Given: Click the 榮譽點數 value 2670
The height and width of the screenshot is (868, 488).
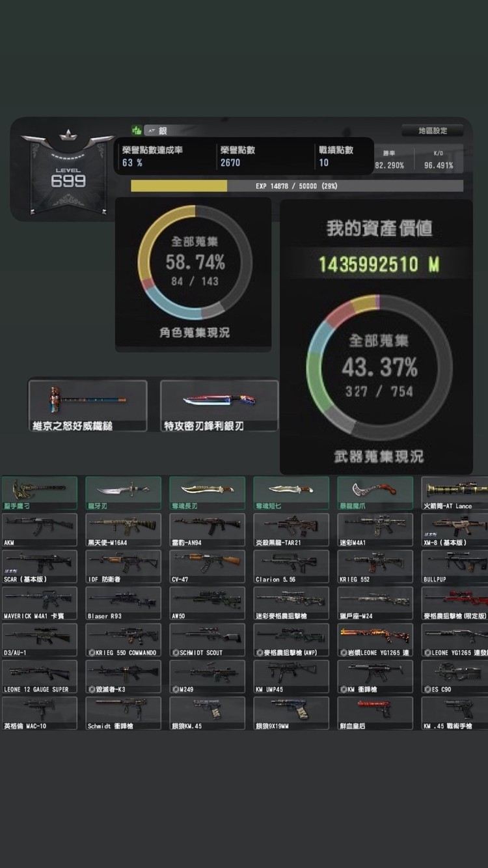Looking at the screenshot, I should [230, 163].
